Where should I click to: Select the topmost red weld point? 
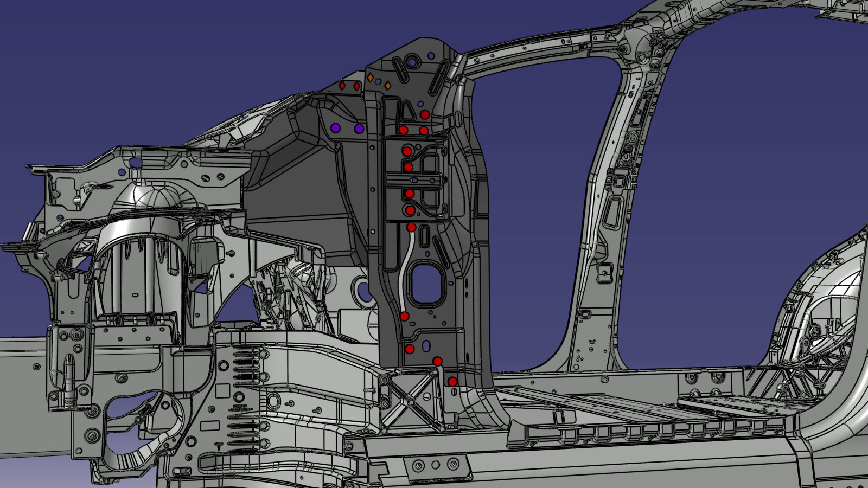pos(425,114)
